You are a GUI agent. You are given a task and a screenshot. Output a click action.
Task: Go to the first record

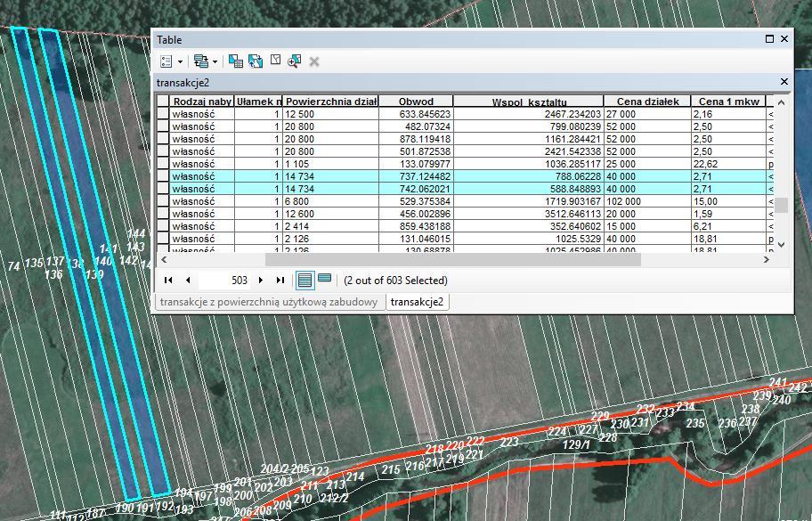tap(168, 281)
